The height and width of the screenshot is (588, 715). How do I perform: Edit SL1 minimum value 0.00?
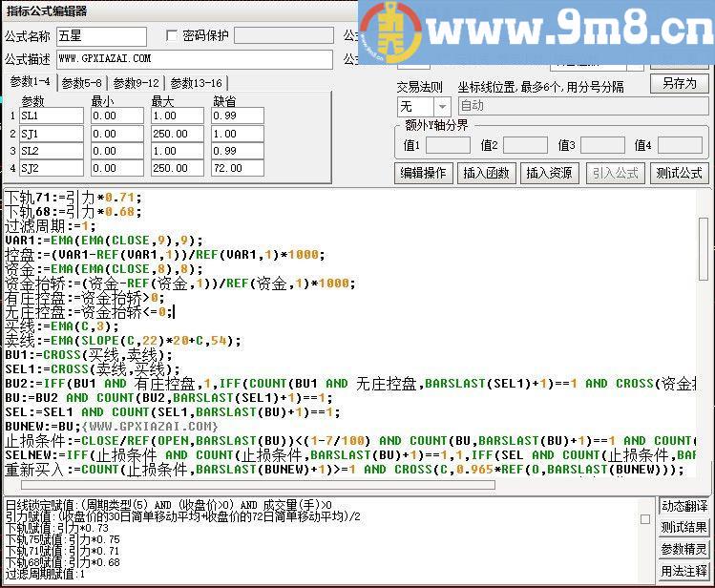tap(117, 115)
